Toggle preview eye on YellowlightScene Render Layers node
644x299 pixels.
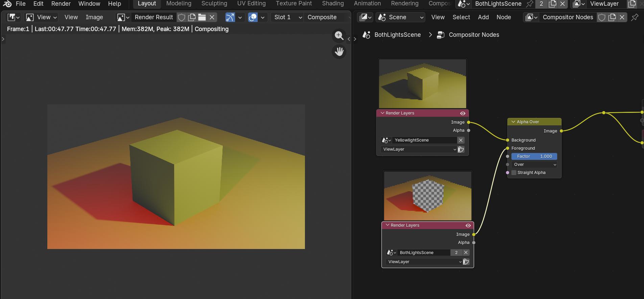pyautogui.click(x=463, y=113)
